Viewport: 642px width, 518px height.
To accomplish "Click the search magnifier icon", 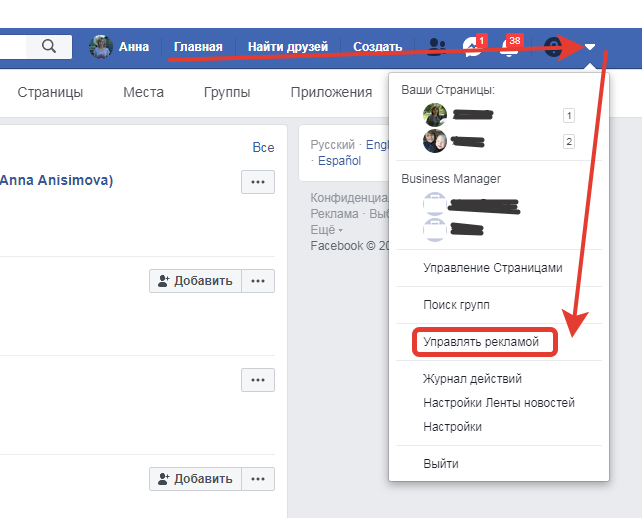I will click(49, 46).
